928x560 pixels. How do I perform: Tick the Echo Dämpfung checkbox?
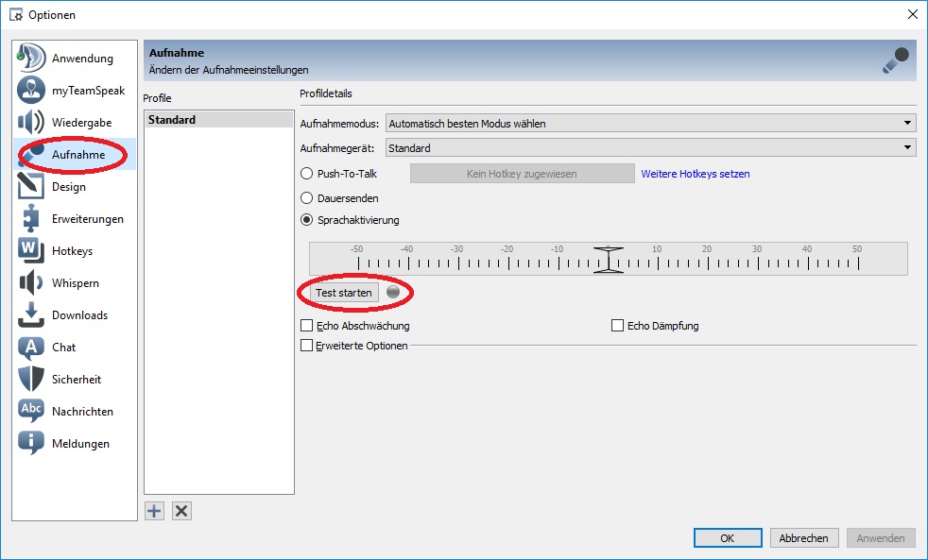pos(618,326)
